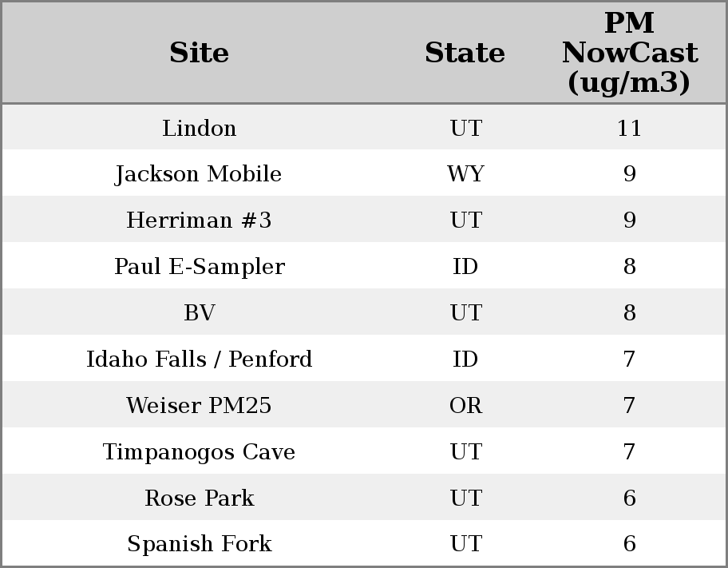Click Lindon's PM value of 11
Image resolution: width=728 pixels, height=568 pixels.
coord(629,129)
